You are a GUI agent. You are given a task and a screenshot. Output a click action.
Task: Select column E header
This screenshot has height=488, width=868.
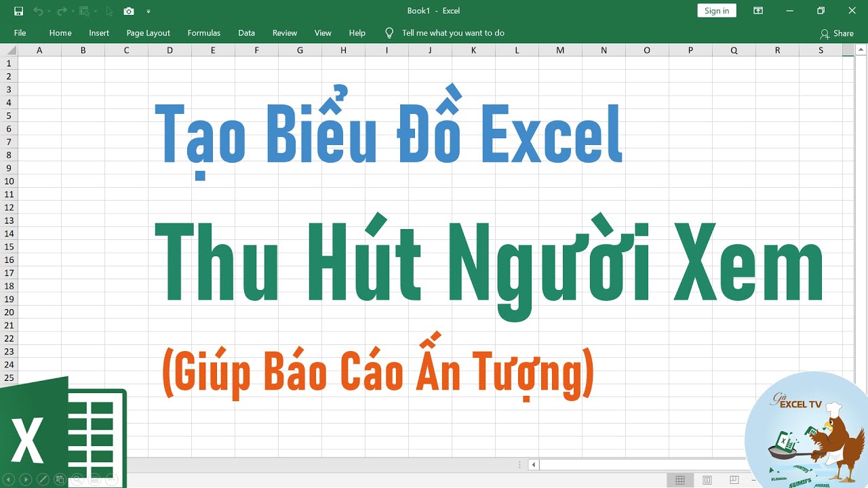[213, 50]
